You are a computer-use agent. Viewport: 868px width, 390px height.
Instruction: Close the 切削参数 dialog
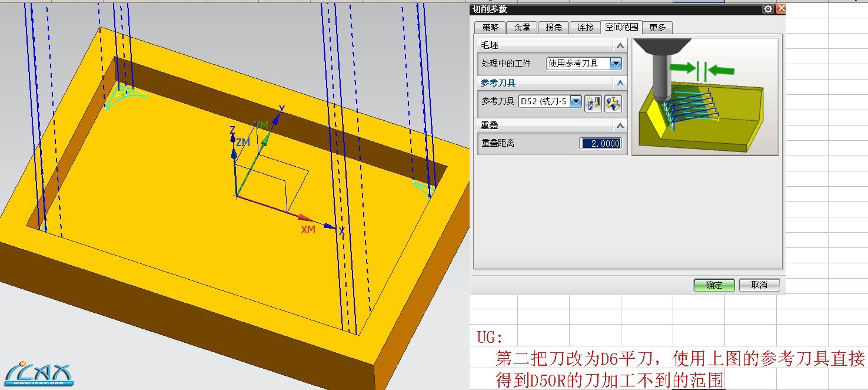point(781,9)
